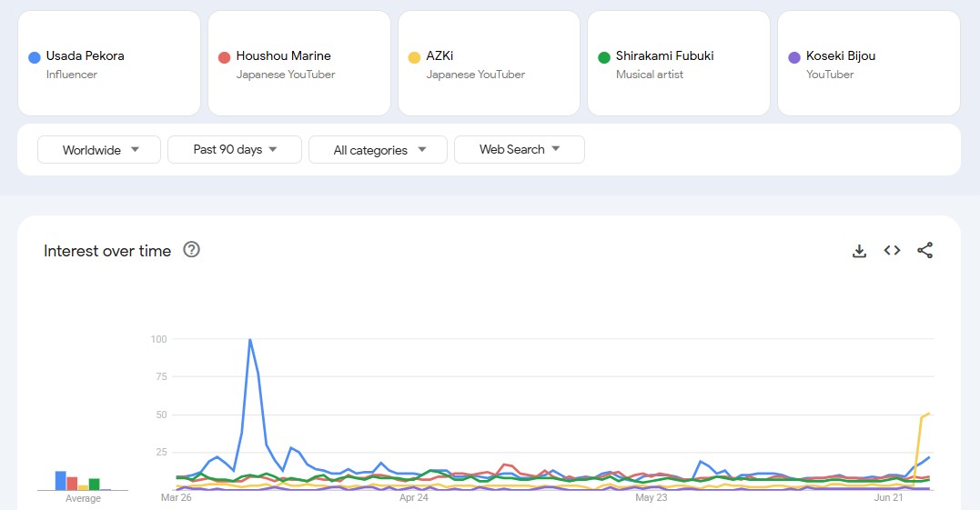The image size is (980, 510).
Task: Open the Web Search type dropdown
Action: tap(520, 150)
